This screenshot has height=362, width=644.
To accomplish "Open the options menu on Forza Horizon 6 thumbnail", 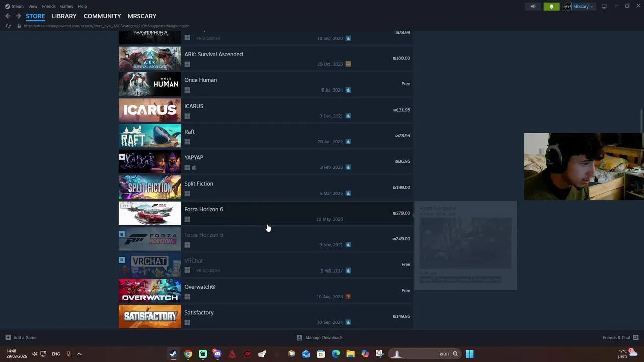I will coord(126,206).
